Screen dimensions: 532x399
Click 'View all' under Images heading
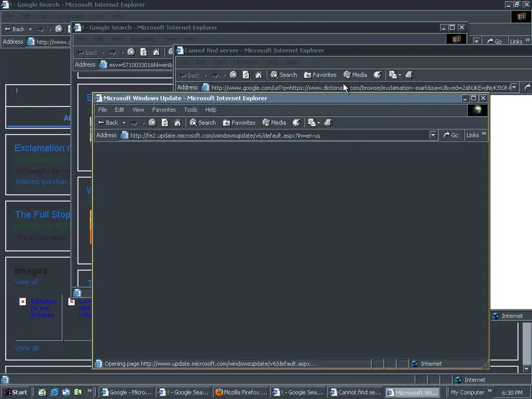(x=26, y=282)
